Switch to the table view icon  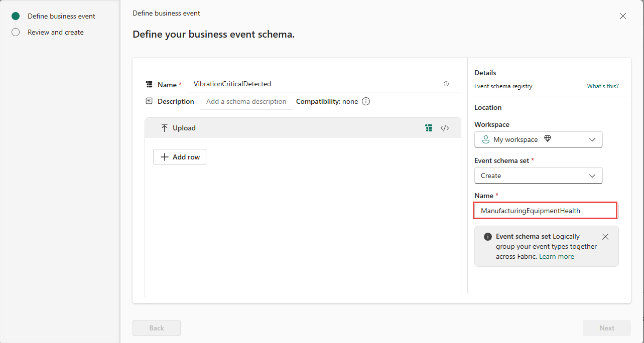pos(429,128)
